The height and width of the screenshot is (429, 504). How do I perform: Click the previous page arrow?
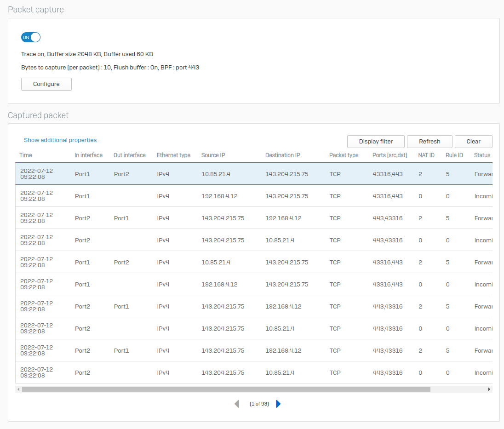[x=237, y=403]
